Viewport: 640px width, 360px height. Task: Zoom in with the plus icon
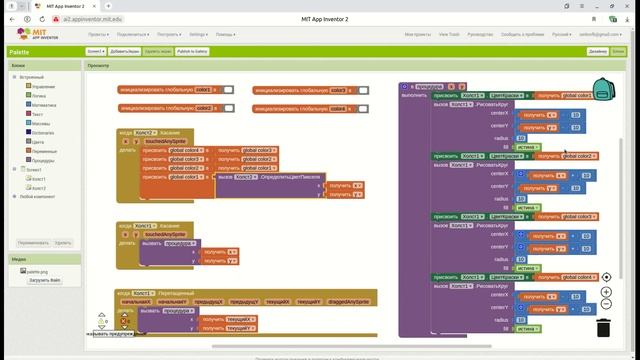[x=606, y=292]
